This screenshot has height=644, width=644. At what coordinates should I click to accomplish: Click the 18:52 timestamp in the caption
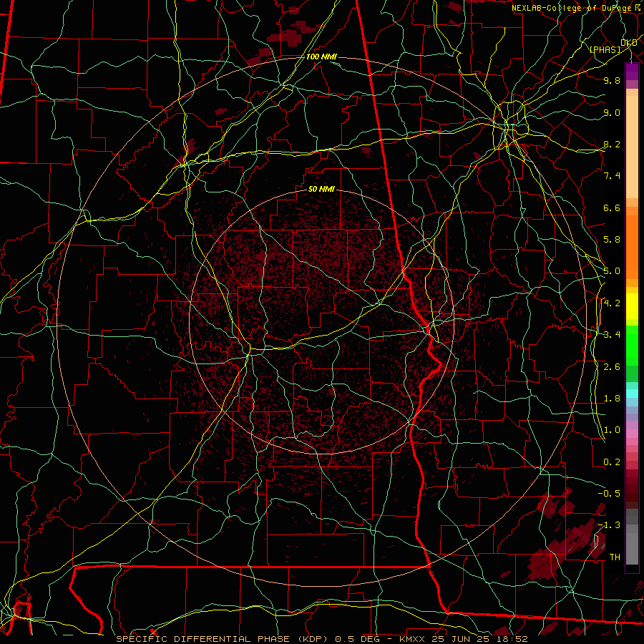pos(513,639)
